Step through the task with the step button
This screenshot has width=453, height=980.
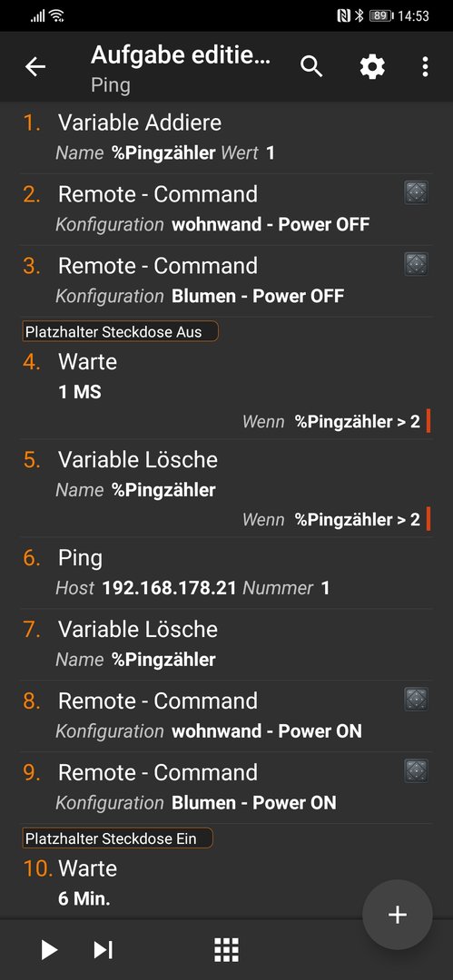point(103,949)
